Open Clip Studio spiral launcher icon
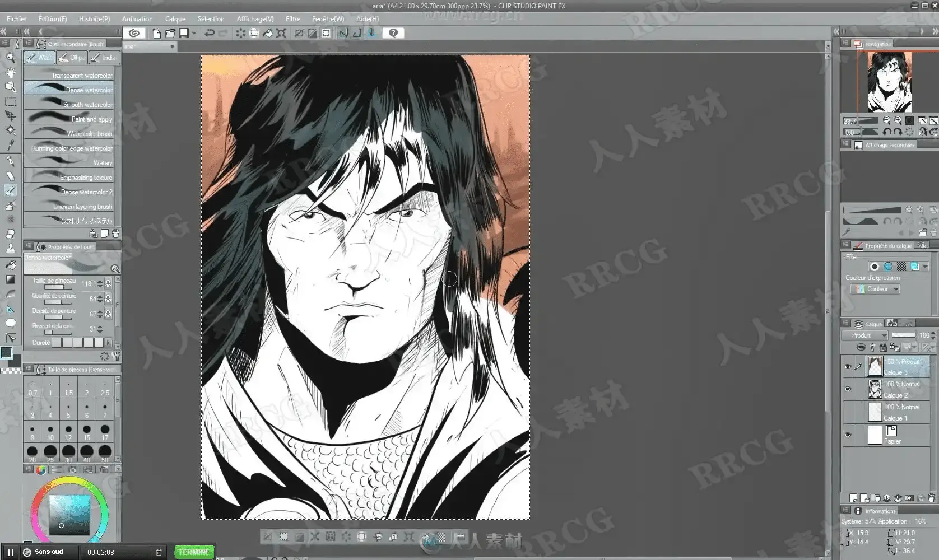 tap(134, 33)
